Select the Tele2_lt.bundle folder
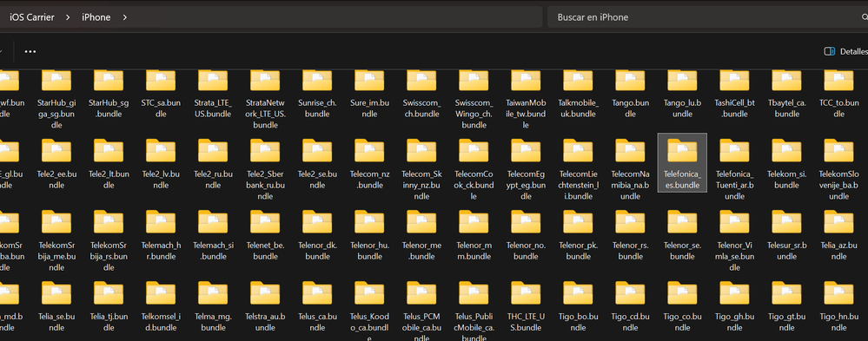 pyautogui.click(x=109, y=163)
